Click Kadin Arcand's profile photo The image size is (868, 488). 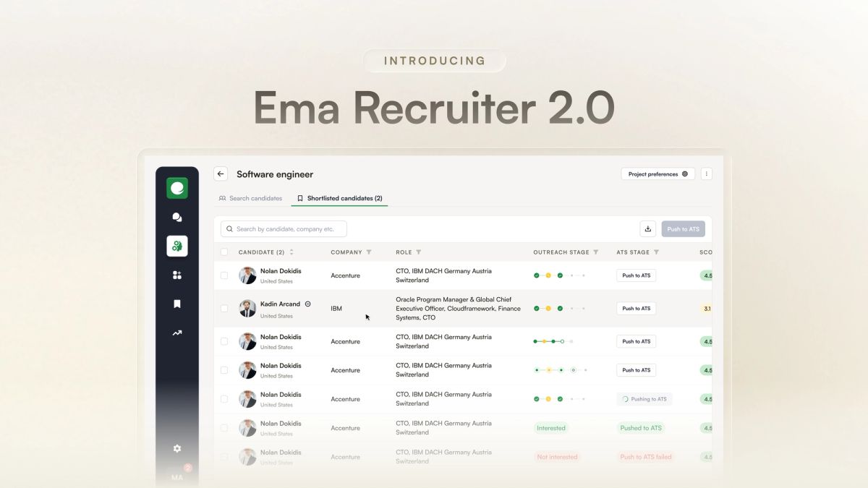(247, 309)
